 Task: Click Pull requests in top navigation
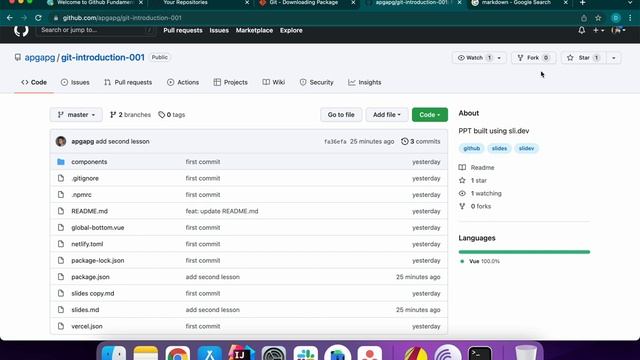click(x=183, y=31)
